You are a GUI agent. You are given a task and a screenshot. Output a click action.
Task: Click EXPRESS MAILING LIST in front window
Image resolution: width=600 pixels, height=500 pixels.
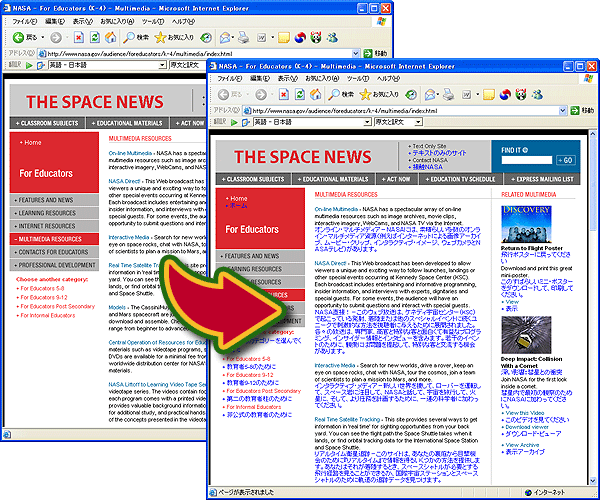[542, 179]
